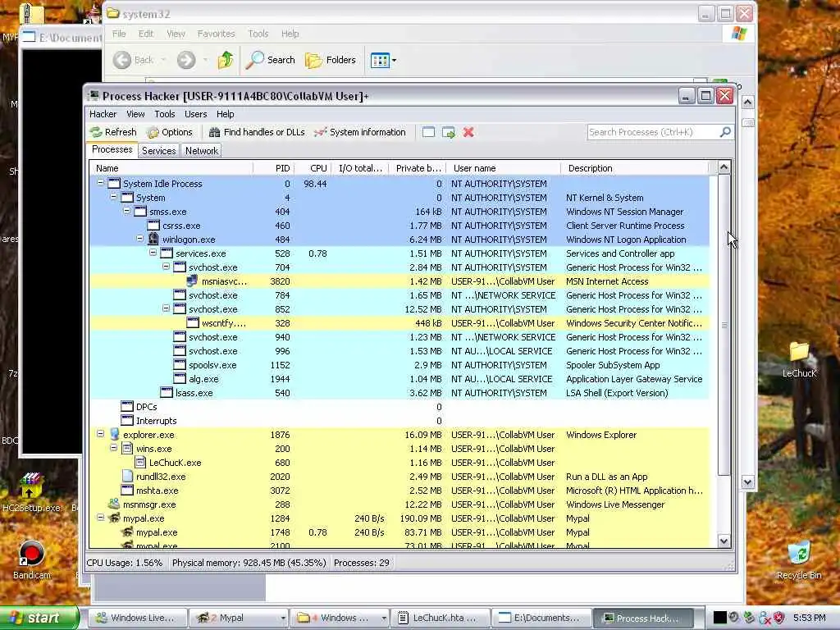The height and width of the screenshot is (630, 840).
Task: Open System information window
Action: point(360,132)
